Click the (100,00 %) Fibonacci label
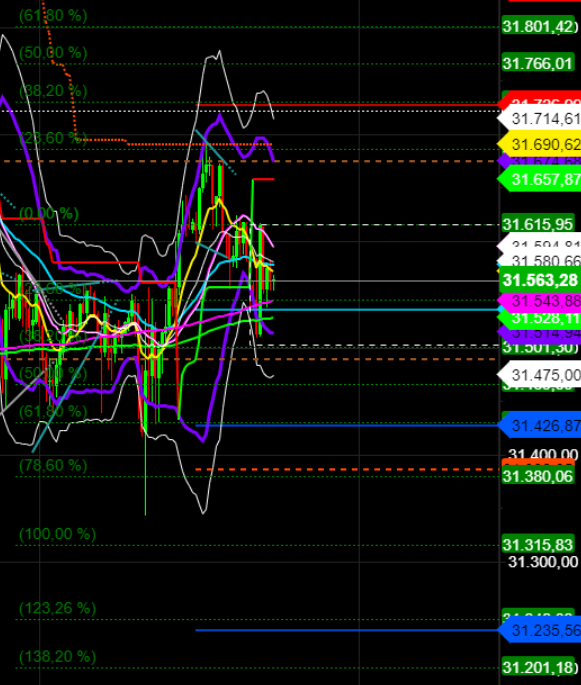581x685 pixels. click(57, 534)
